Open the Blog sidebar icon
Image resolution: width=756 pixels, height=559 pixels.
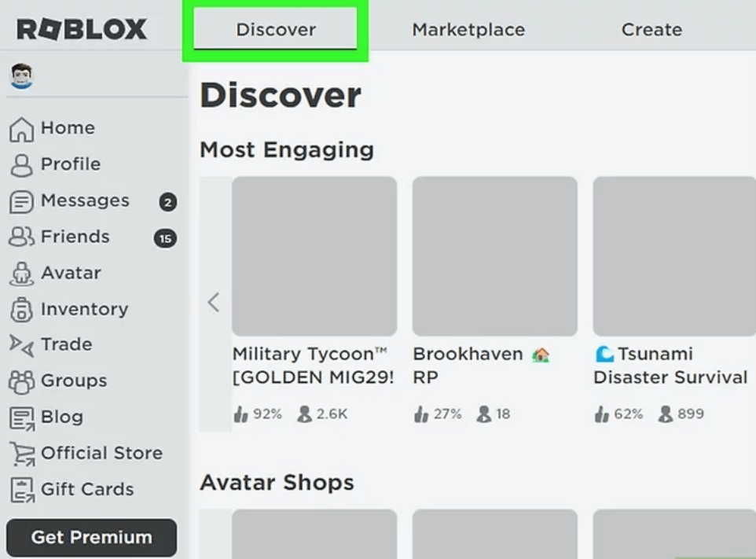(x=22, y=418)
